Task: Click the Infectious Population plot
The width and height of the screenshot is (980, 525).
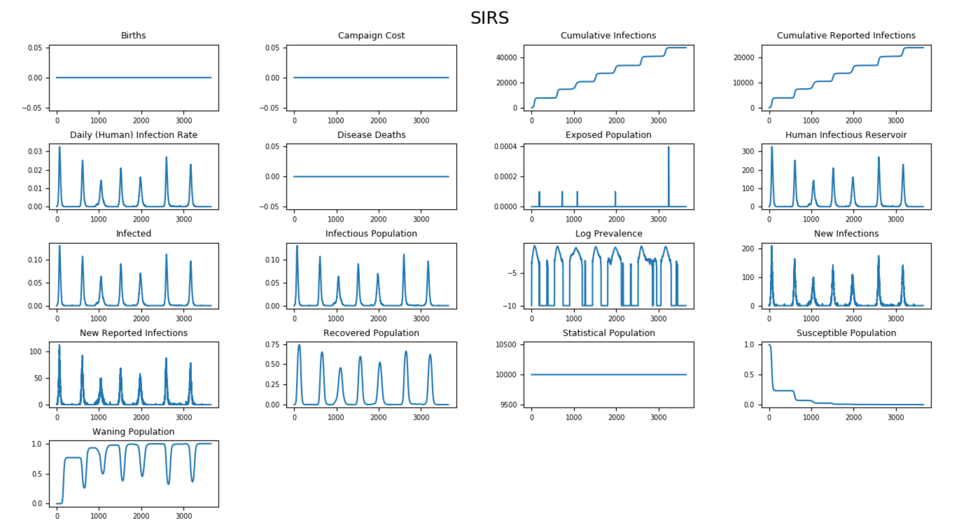Action: click(x=371, y=276)
